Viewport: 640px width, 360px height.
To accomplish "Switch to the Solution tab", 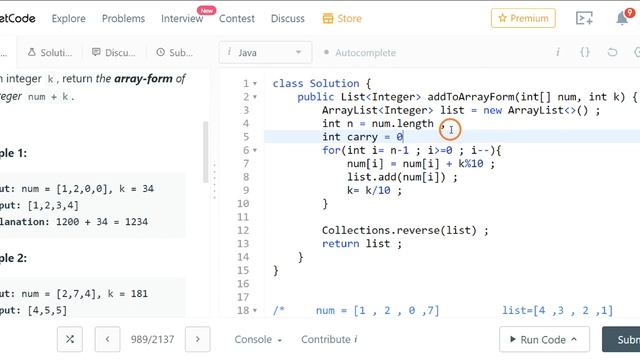I will pos(50,53).
